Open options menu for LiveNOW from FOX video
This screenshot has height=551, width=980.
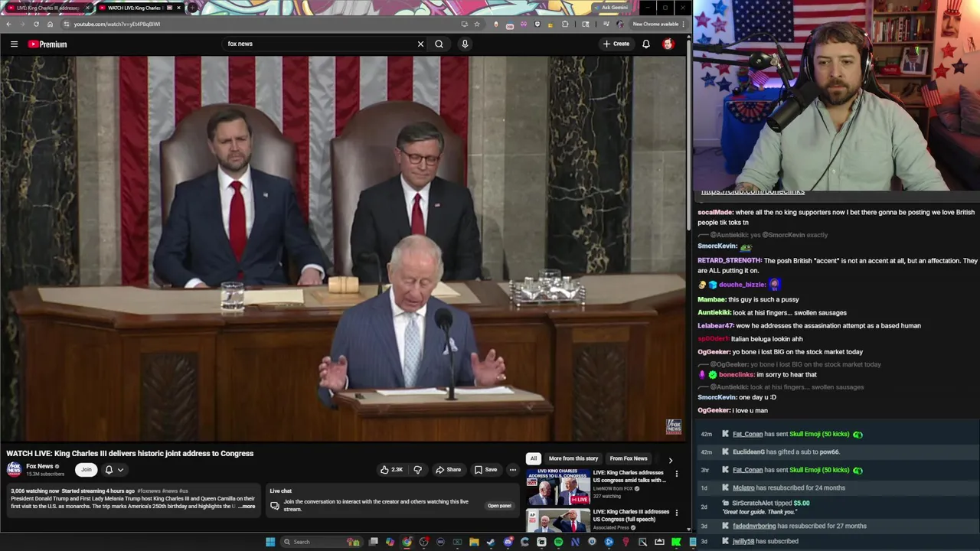[x=677, y=474]
